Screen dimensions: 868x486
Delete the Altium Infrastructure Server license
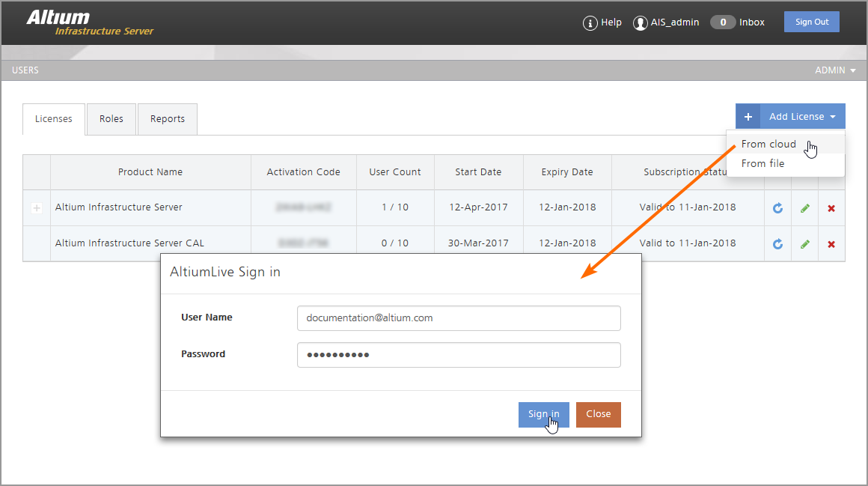point(831,208)
